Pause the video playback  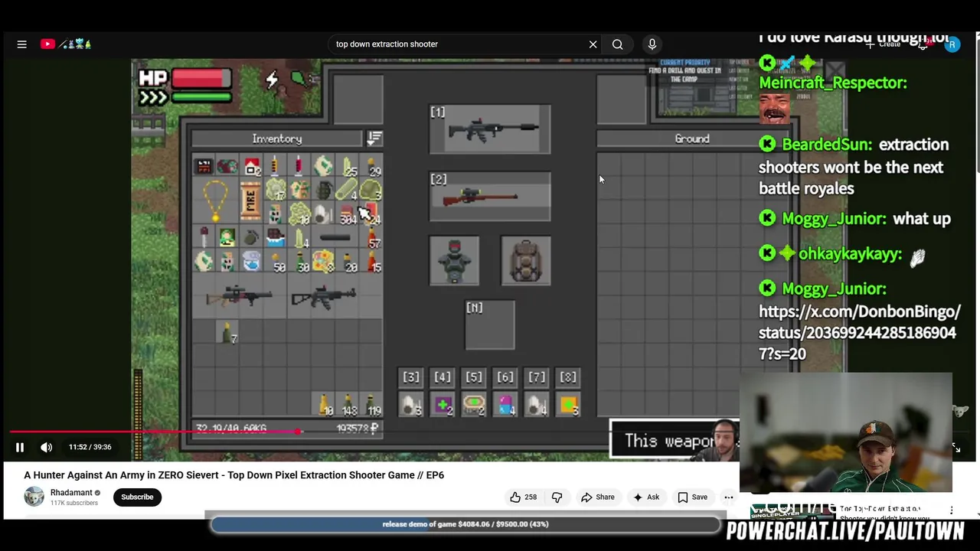[20, 447]
